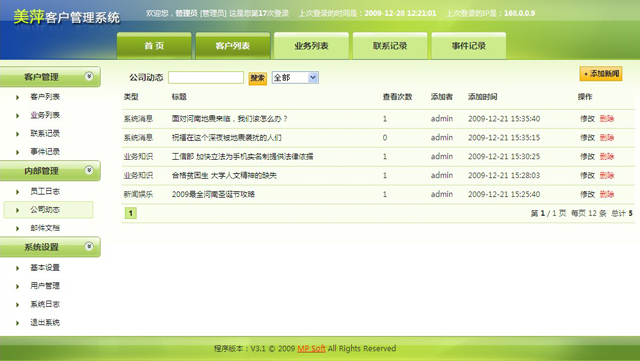Click the arrow bullet beside 基本设置
Viewport: 640px width, 361px height.
[x=18, y=268]
